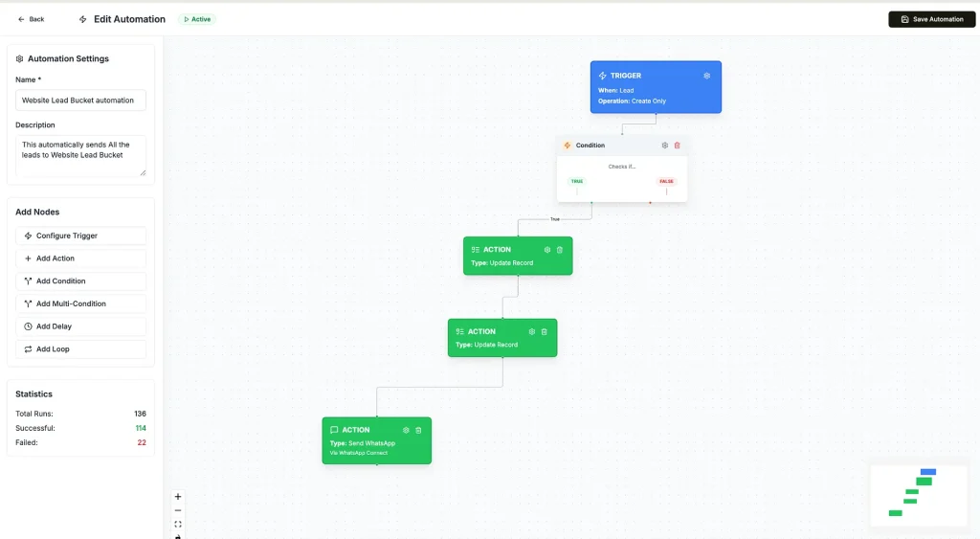The image size is (980, 539).
Task: Click 'Operation: Create Only' text on Trigger
Action: [632, 101]
